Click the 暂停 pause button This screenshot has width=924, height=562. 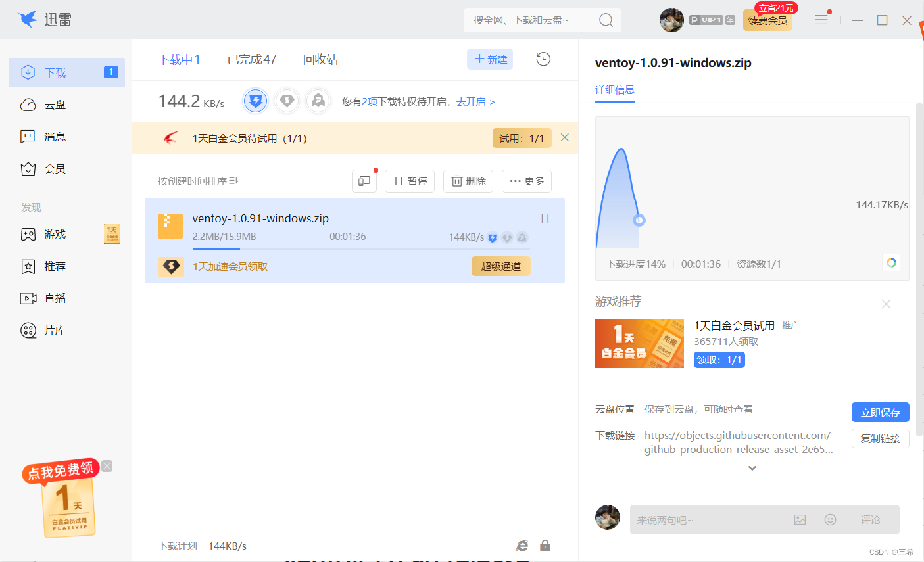pyautogui.click(x=410, y=181)
